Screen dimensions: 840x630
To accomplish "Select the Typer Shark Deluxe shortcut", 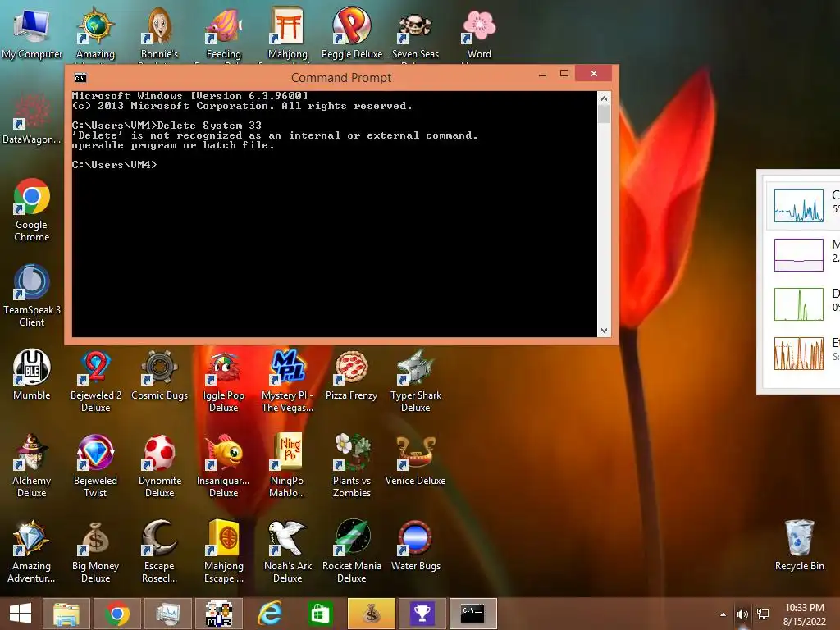I will coord(415,381).
